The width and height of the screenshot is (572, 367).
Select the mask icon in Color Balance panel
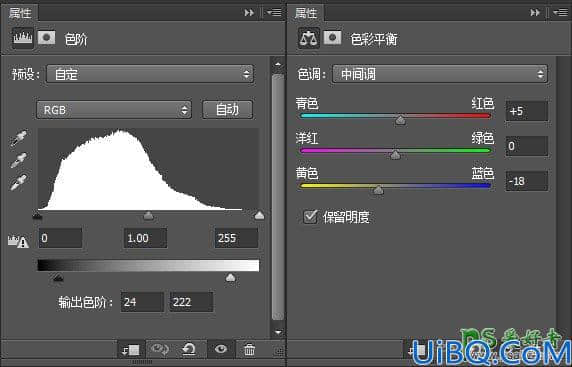pyautogui.click(x=333, y=38)
